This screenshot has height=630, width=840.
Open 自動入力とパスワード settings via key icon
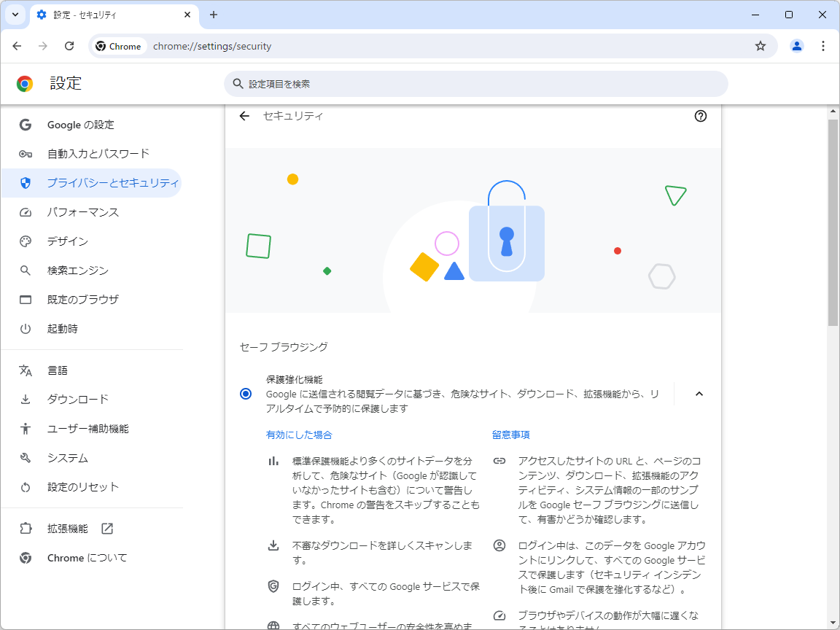25,153
